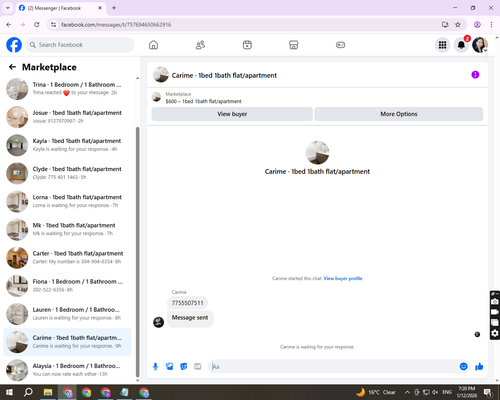The width and height of the screenshot is (500, 400).
Task: Close the Messenger tab
Action: click(x=100, y=8)
